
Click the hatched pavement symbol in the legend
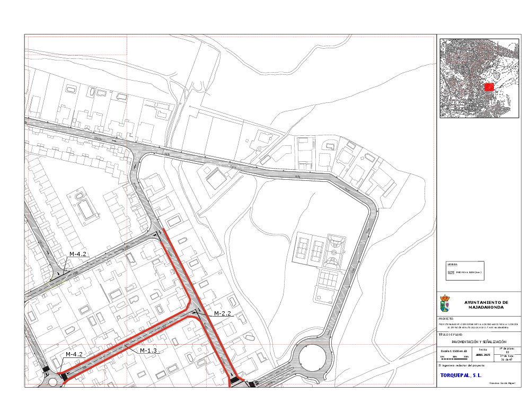click(x=452, y=273)
